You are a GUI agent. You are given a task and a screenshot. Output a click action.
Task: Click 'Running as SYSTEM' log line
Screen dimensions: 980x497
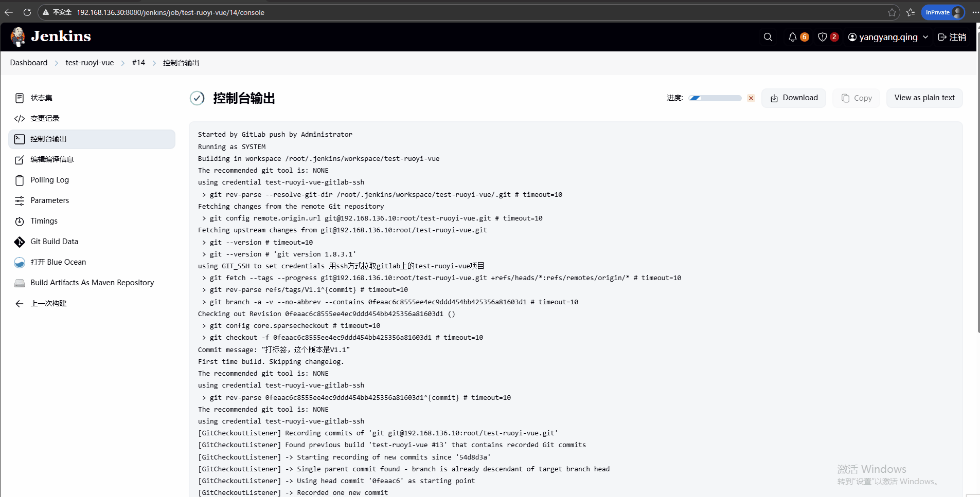(231, 147)
